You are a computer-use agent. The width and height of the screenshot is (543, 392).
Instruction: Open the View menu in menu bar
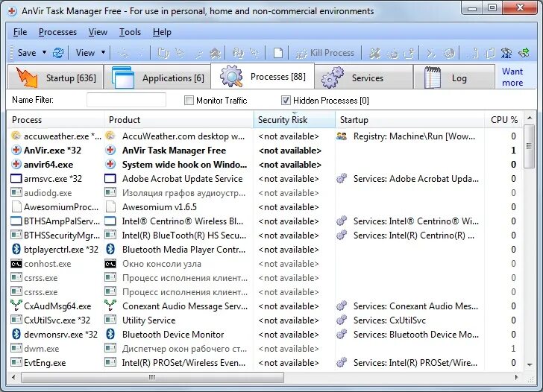point(98,32)
